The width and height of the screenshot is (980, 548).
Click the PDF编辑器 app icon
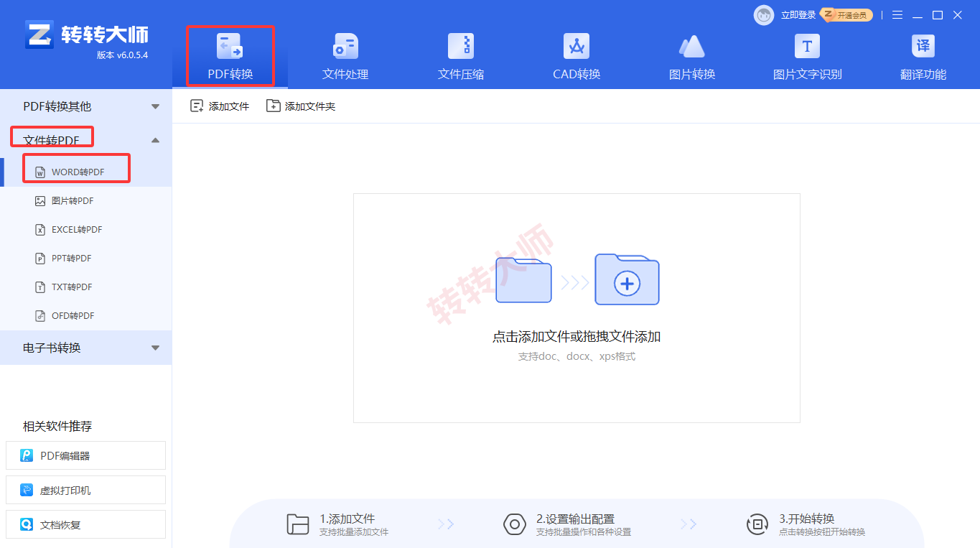[27, 455]
